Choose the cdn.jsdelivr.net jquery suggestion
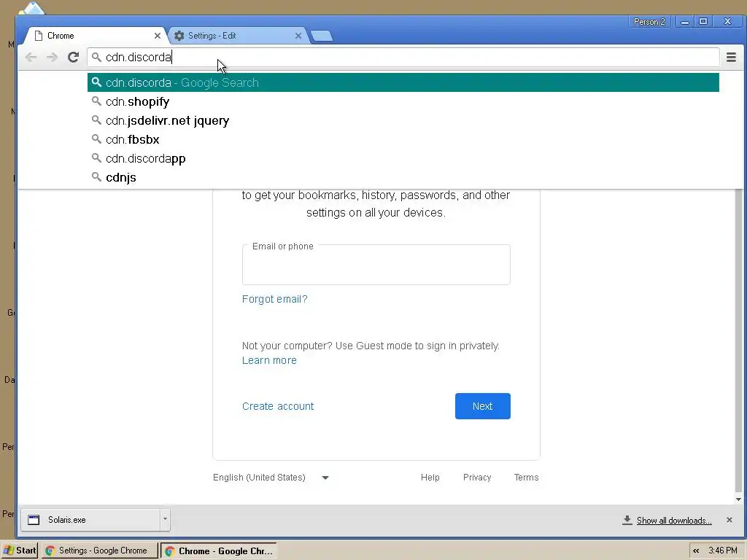The height and width of the screenshot is (560, 747). click(x=403, y=120)
